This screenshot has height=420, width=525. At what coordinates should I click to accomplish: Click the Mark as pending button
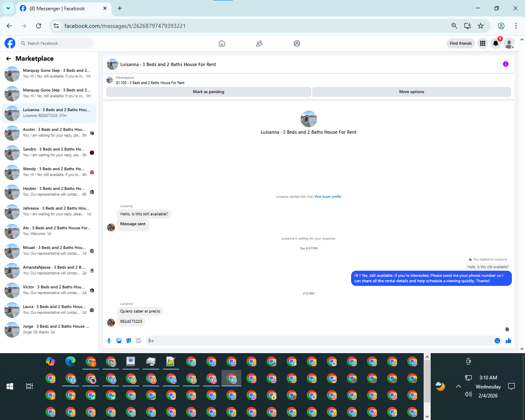pos(208,92)
